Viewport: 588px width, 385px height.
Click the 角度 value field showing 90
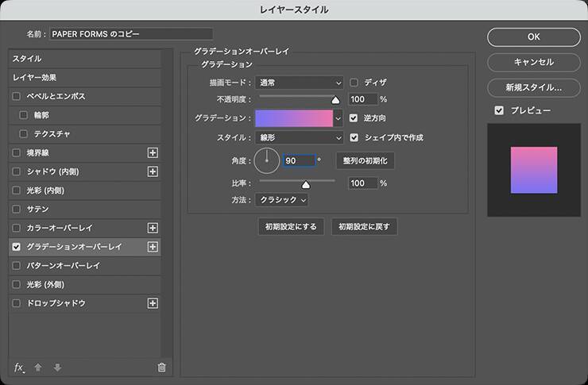299,160
